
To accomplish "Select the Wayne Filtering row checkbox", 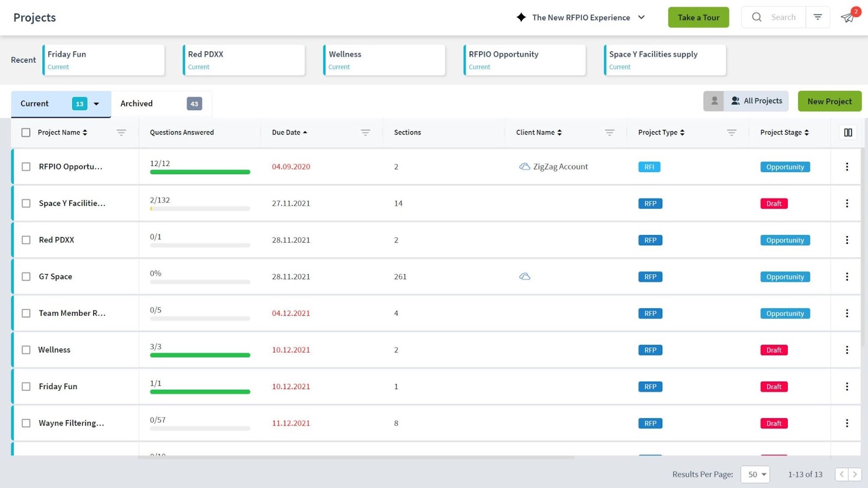I will (x=26, y=423).
